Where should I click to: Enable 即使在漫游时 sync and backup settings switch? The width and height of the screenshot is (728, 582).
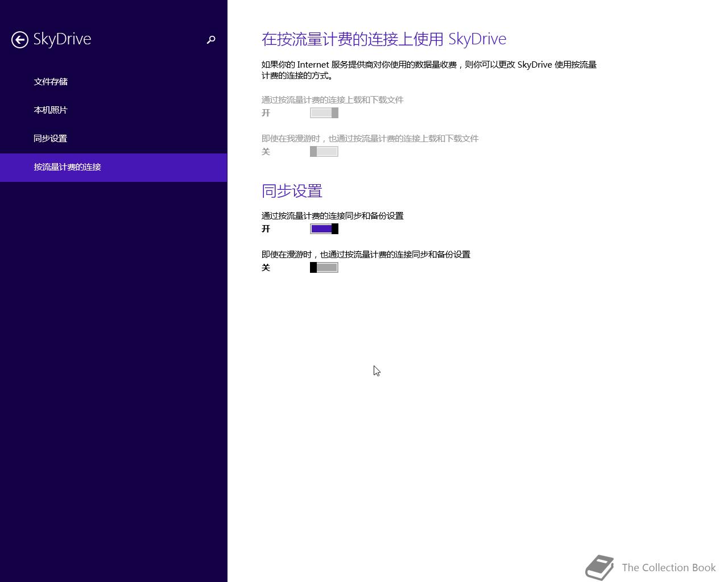tap(324, 268)
